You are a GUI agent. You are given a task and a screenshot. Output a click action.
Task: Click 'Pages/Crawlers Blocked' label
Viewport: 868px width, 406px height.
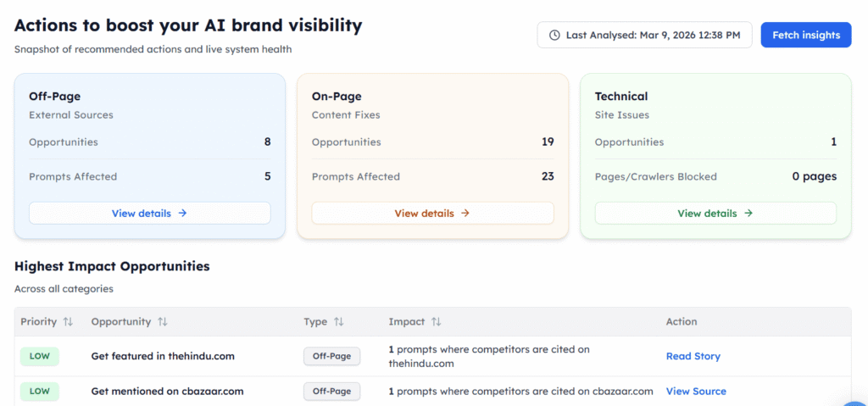(656, 176)
